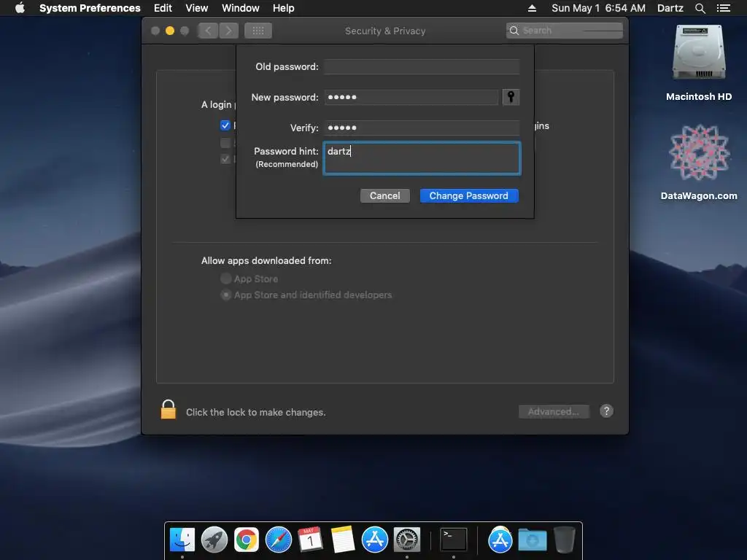This screenshot has width=747, height=560.
Task: Open the Apple menu
Action: pyautogui.click(x=20, y=8)
